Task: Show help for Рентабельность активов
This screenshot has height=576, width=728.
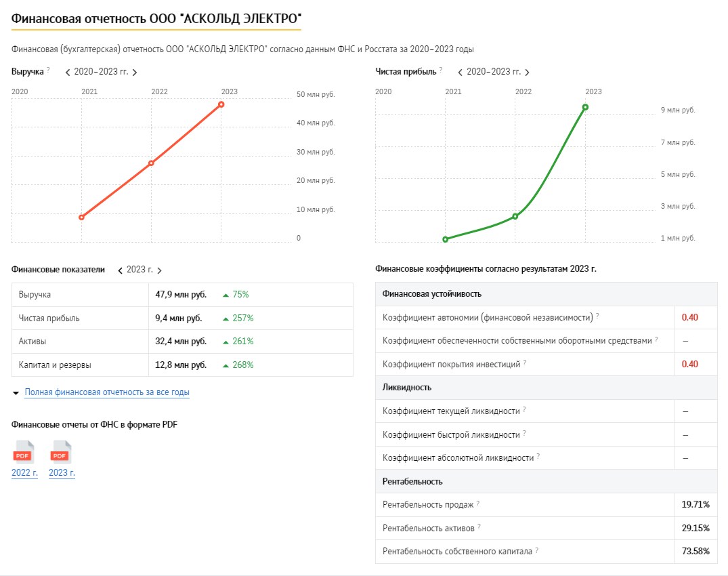Action: pyautogui.click(x=479, y=527)
